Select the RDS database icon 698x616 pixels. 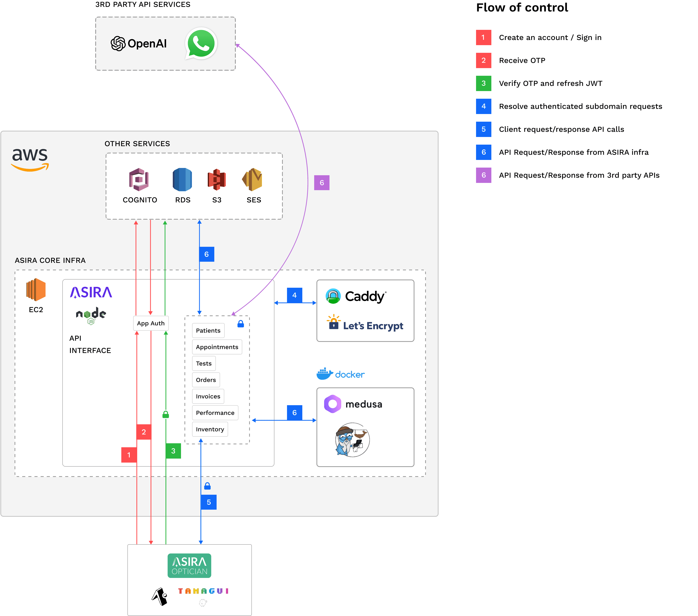coord(182,179)
